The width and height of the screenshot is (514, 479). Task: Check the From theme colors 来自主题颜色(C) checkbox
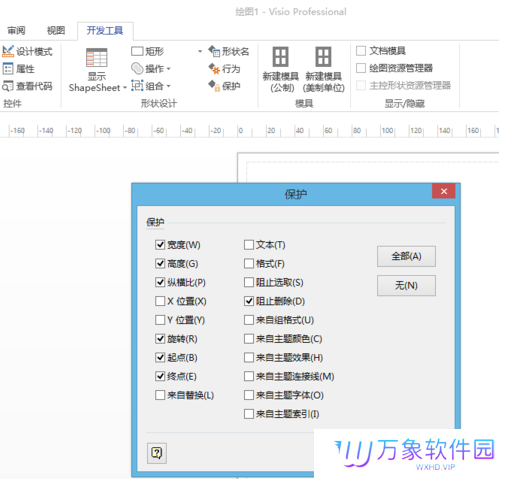point(249,339)
